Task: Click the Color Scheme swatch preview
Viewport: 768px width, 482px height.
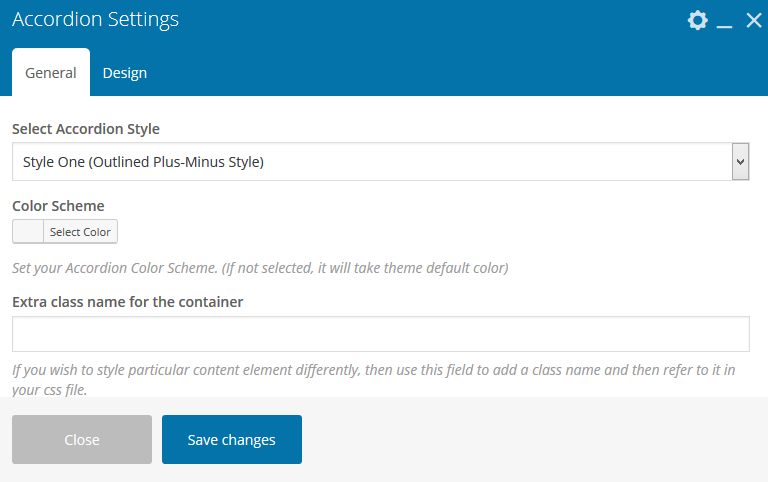Action: coord(28,232)
